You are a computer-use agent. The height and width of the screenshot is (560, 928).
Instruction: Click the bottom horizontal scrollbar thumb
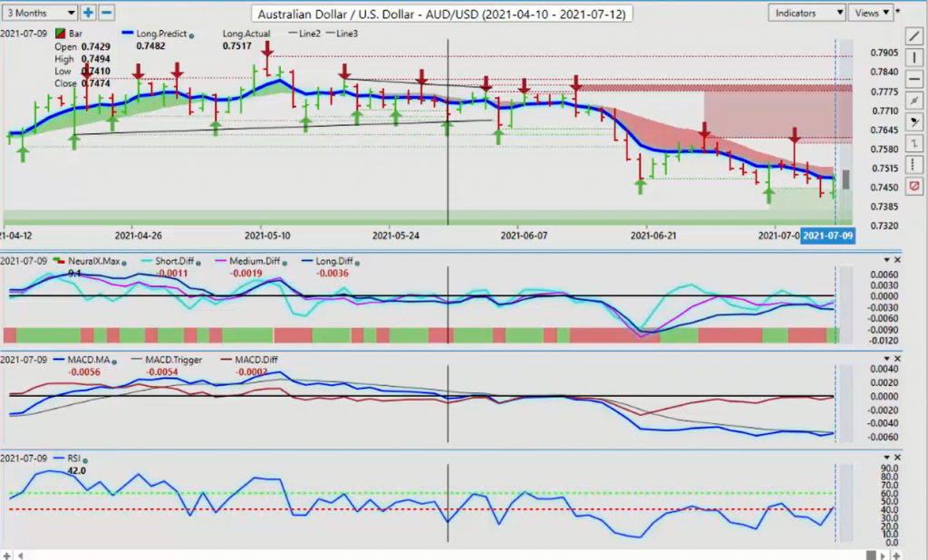click(871, 555)
